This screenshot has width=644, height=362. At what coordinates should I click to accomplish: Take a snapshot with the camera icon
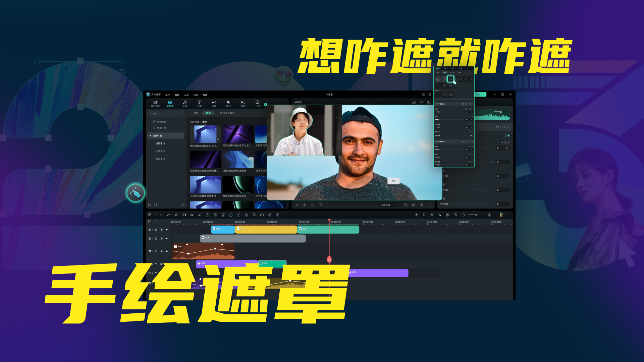pos(414,205)
